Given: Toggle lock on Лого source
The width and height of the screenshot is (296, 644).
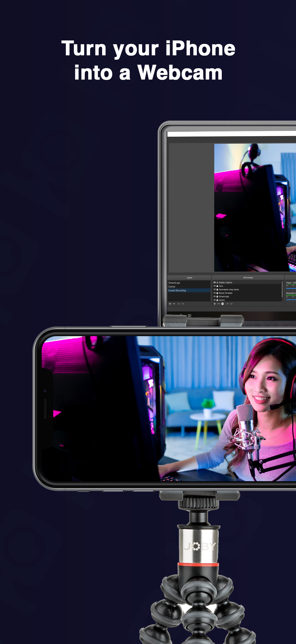Looking at the screenshot, I should click(x=217, y=286).
